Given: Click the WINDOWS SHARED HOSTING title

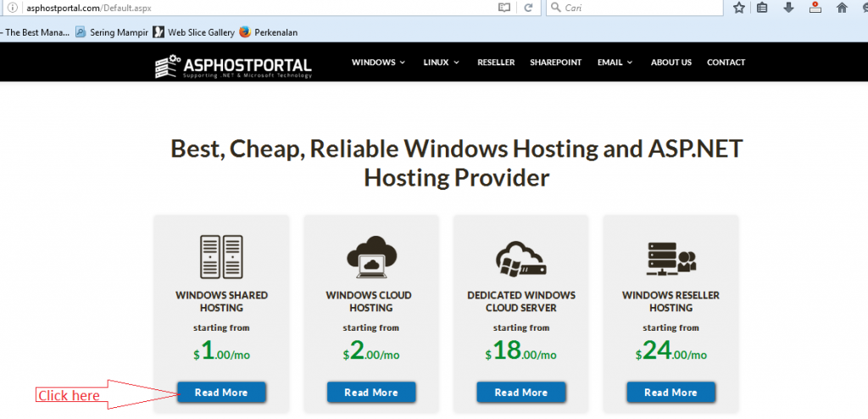Looking at the screenshot, I should pos(221,301).
